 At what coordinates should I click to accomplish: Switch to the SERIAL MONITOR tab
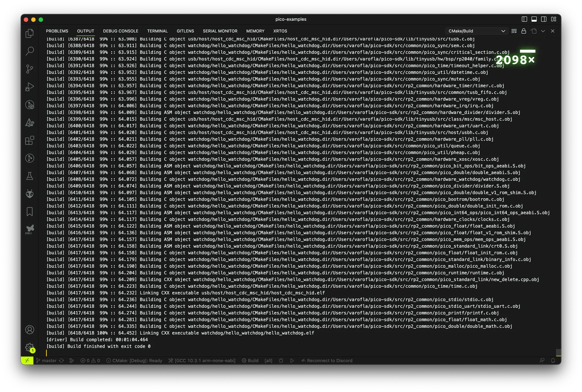[220, 31]
